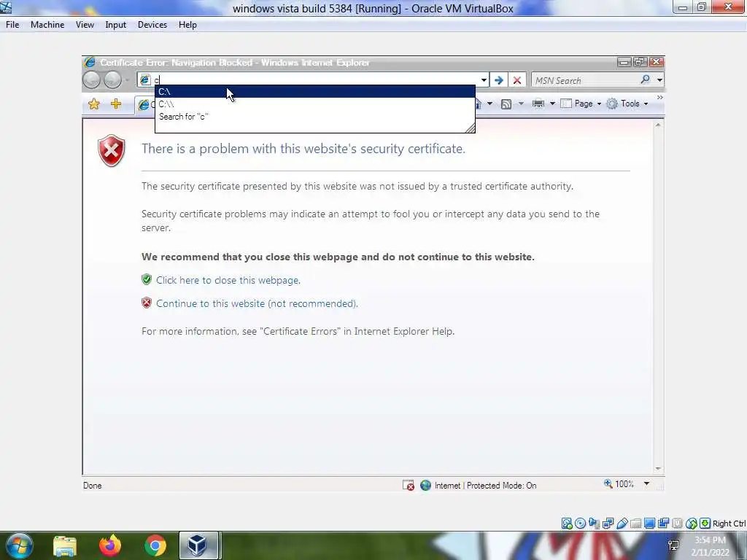This screenshot has height=560, width=747.
Task: Open the search provider dropdown arrow
Action: tap(659, 80)
